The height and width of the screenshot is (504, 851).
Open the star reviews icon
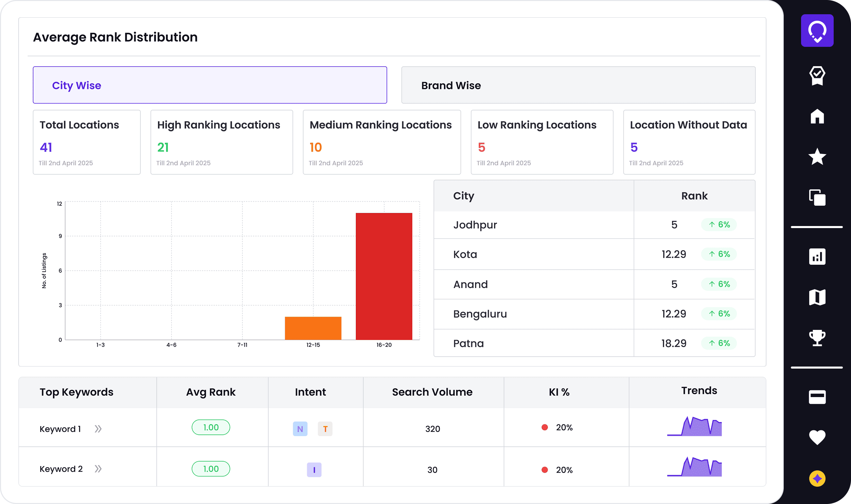(817, 157)
